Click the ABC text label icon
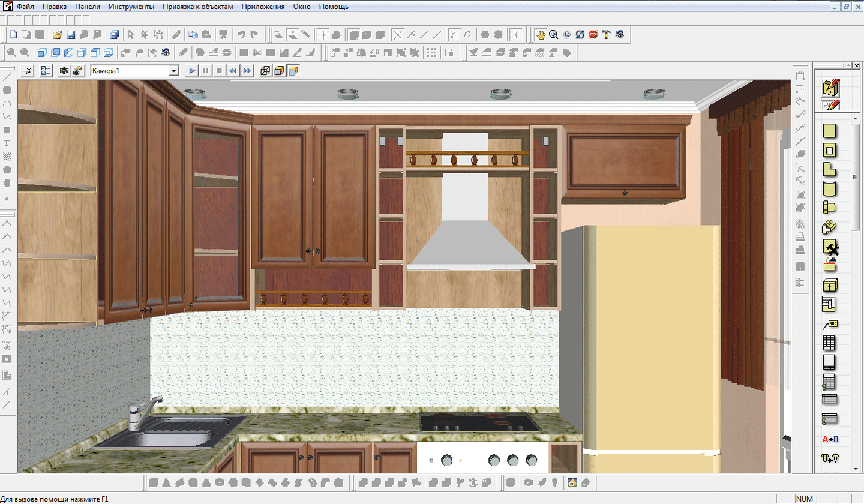Image resolution: width=864 pixels, height=504 pixels. (830, 325)
